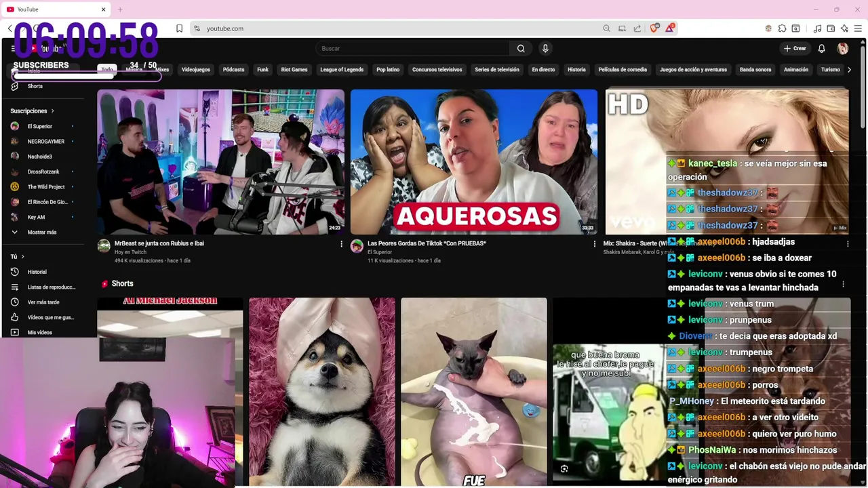Open the browser hamburger menu
The height and width of the screenshot is (488, 868).
coord(858,28)
